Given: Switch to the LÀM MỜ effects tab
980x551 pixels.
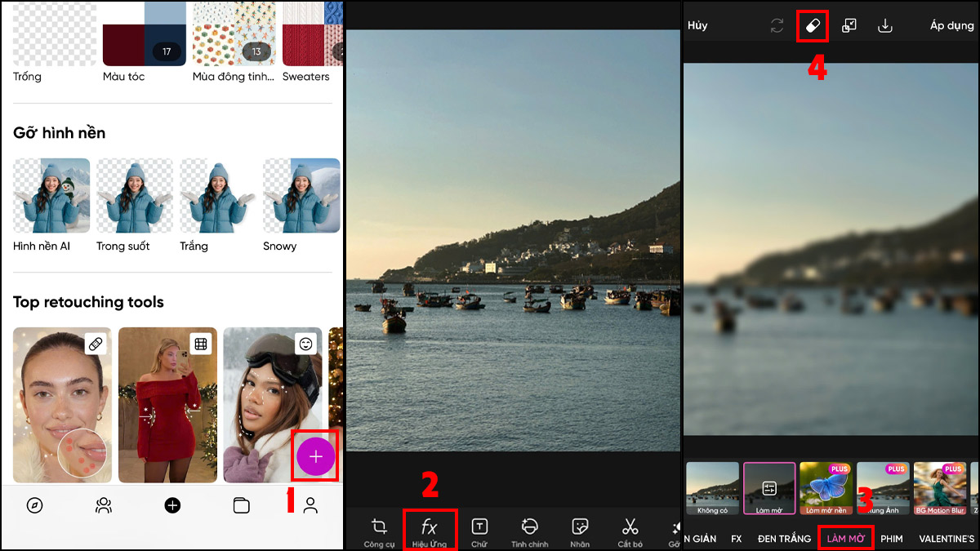Looking at the screenshot, I should click(846, 539).
